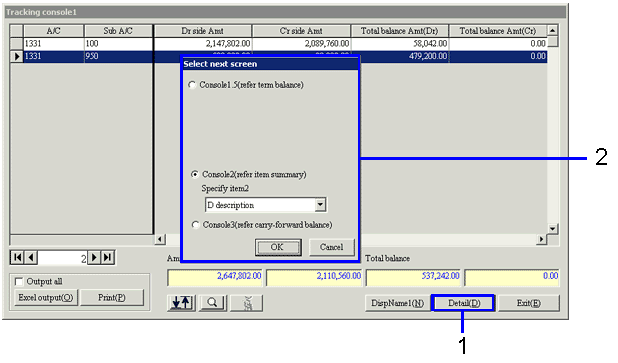This screenshot has height=363, width=618.
Task: Click OK in Select next screen dialog
Action: 278,247
